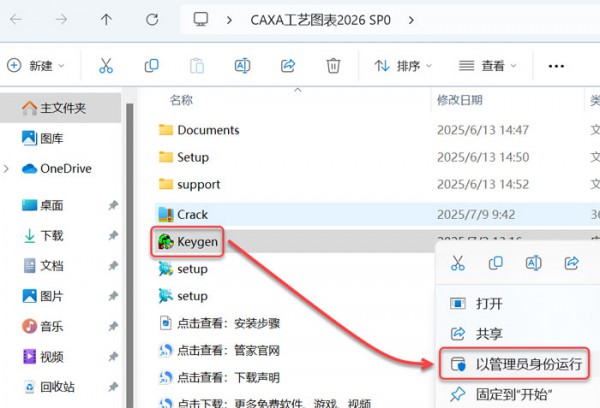Click the pin icon next to 音乐
The height and width of the screenshot is (408, 600).
(x=113, y=326)
